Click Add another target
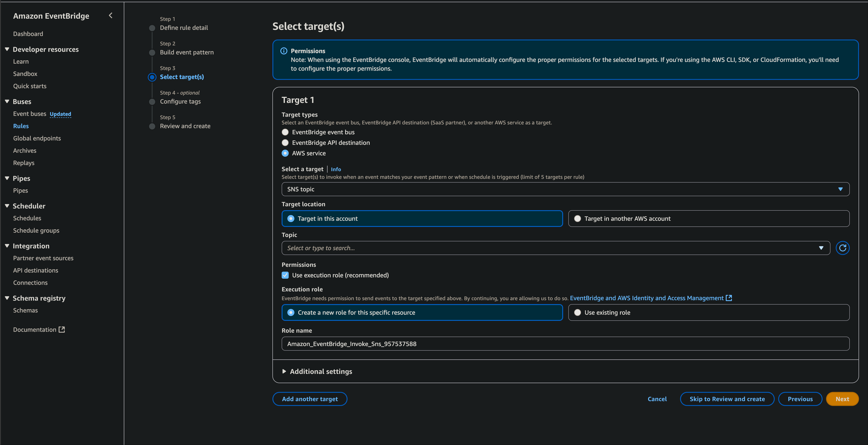 310,399
